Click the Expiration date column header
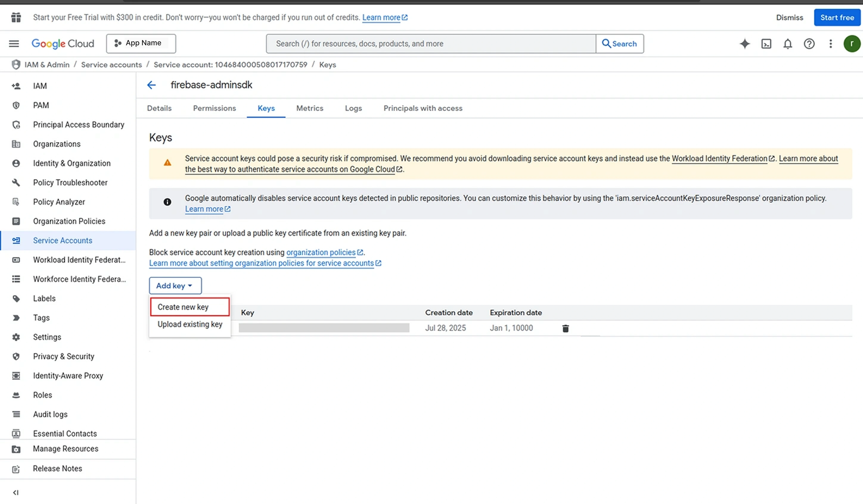The width and height of the screenshot is (863, 504). point(516,313)
